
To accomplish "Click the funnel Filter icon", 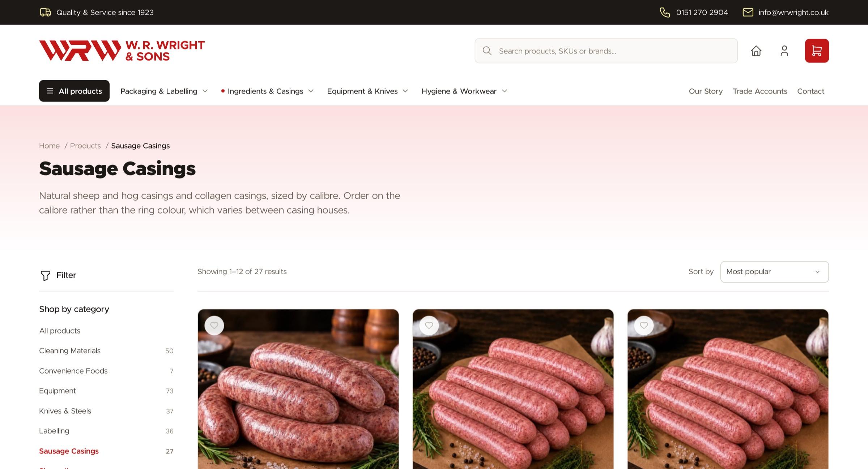I will pos(45,276).
